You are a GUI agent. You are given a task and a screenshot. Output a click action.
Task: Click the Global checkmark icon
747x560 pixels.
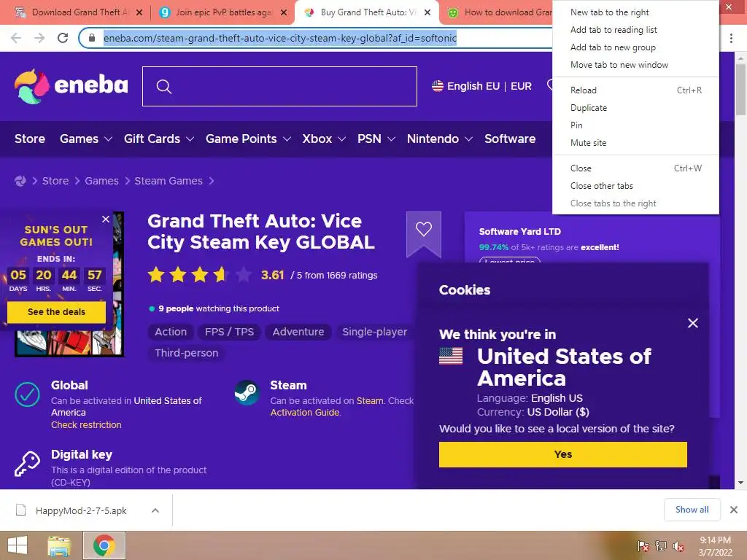point(27,394)
